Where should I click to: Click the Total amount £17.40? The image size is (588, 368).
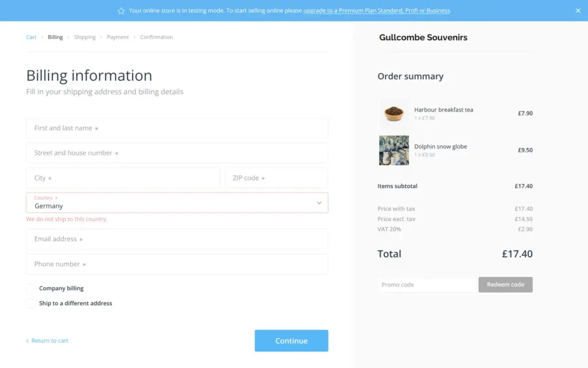click(x=517, y=254)
